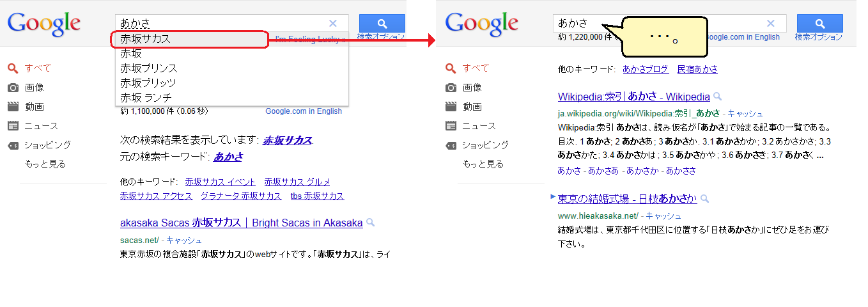Open the sacas.net キャッシュ link
The height and width of the screenshot is (307, 868).
pyautogui.click(x=184, y=240)
